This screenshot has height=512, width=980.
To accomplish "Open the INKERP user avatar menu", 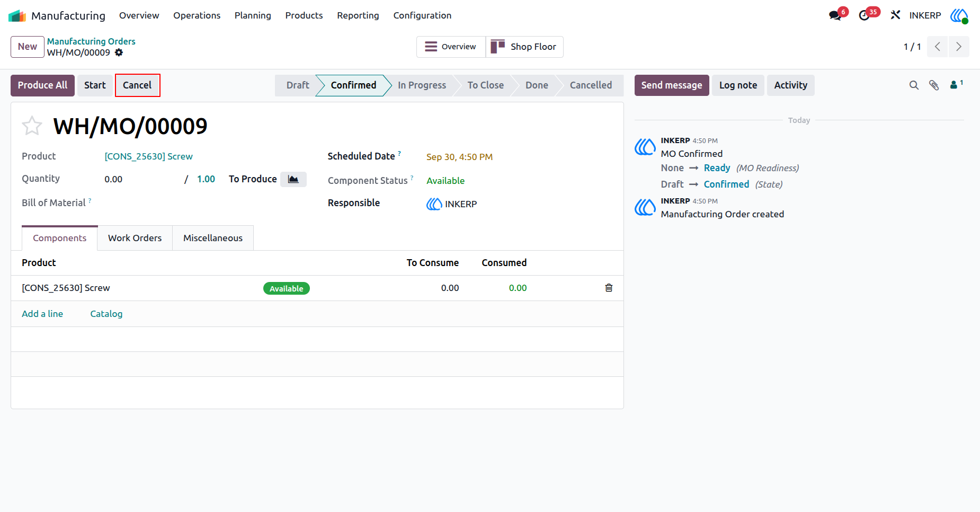I will click(959, 15).
